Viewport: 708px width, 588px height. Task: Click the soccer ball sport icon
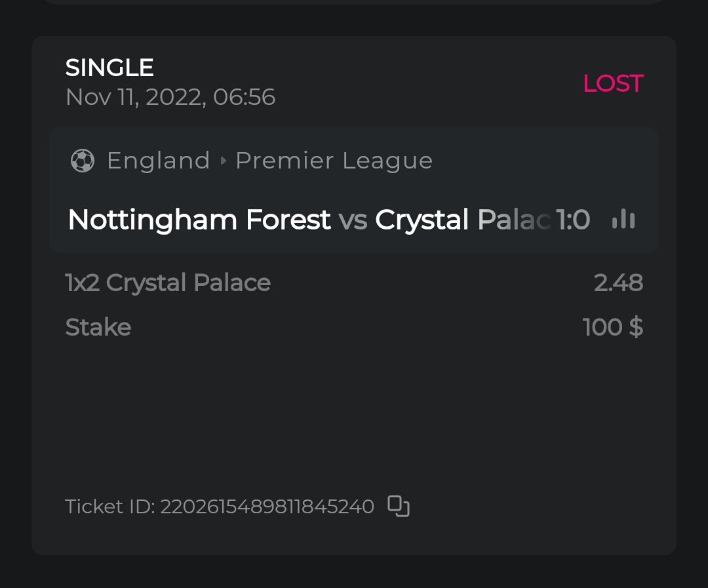pyautogui.click(x=83, y=161)
